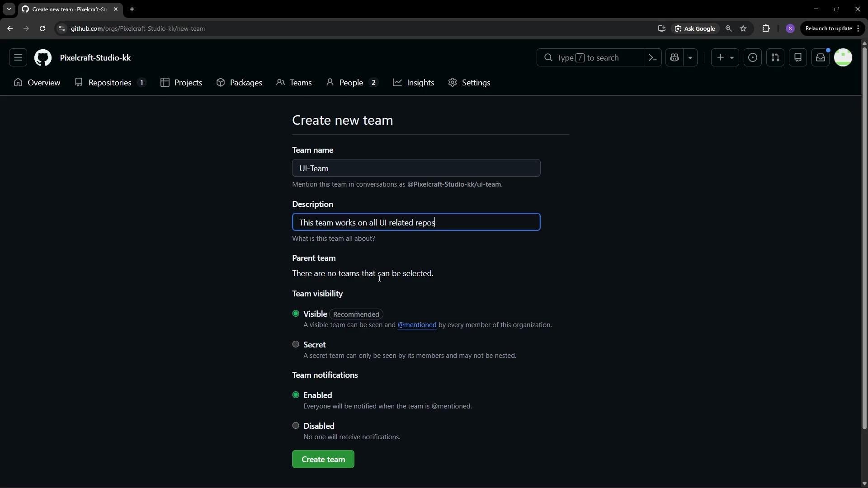Open the Create new plus dropdown
Image resolution: width=868 pixels, height=488 pixels.
(x=725, y=57)
